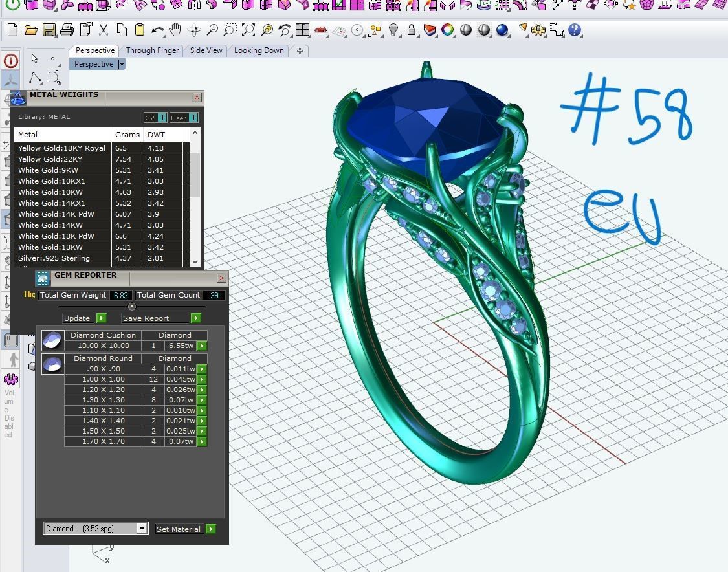Click the Set Material button

click(x=185, y=529)
